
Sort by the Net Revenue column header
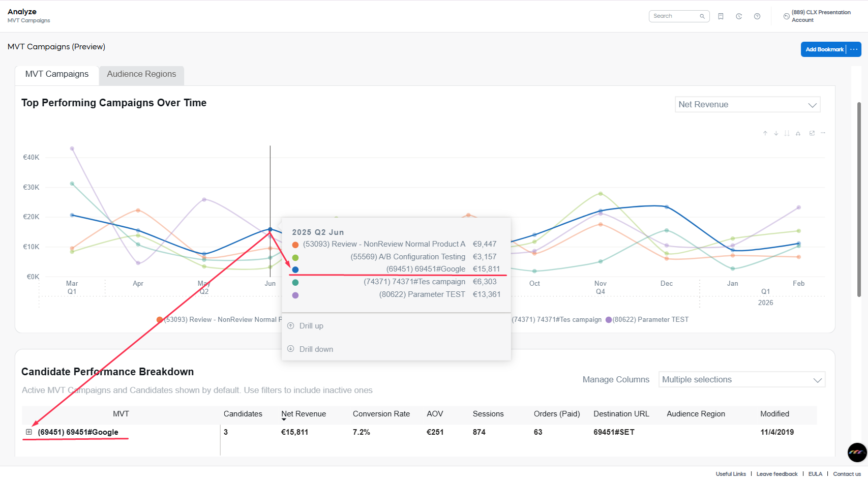304,414
